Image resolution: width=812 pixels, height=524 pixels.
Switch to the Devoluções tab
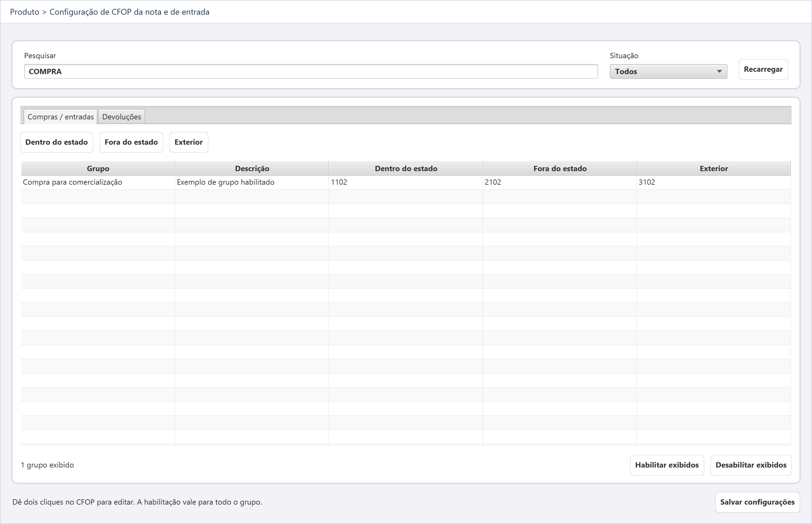(x=121, y=117)
